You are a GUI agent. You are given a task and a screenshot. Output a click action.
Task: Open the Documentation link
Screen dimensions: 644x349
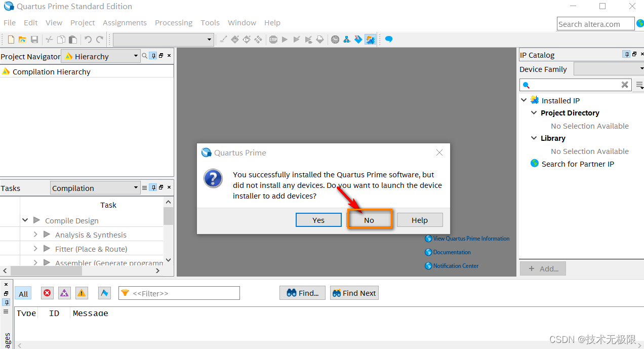click(x=452, y=252)
